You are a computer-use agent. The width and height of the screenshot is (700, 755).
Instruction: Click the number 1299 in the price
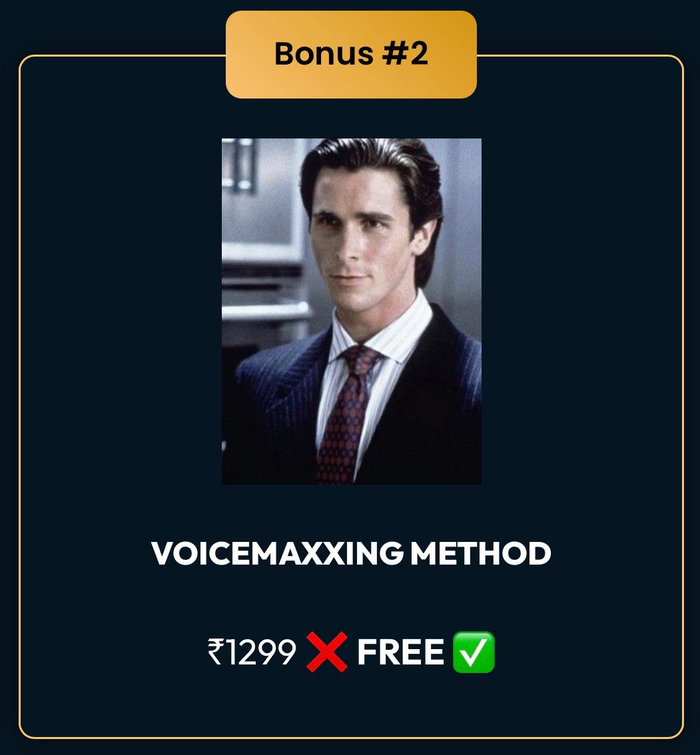[260, 652]
